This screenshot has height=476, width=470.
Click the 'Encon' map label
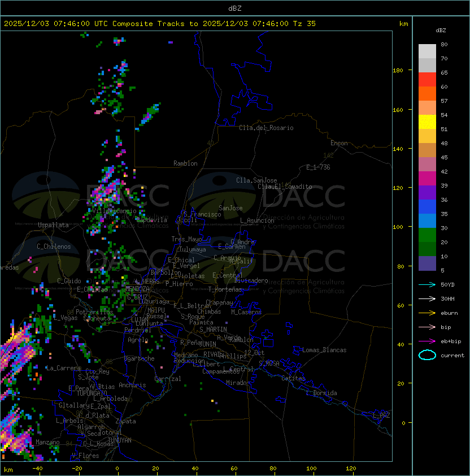click(339, 143)
